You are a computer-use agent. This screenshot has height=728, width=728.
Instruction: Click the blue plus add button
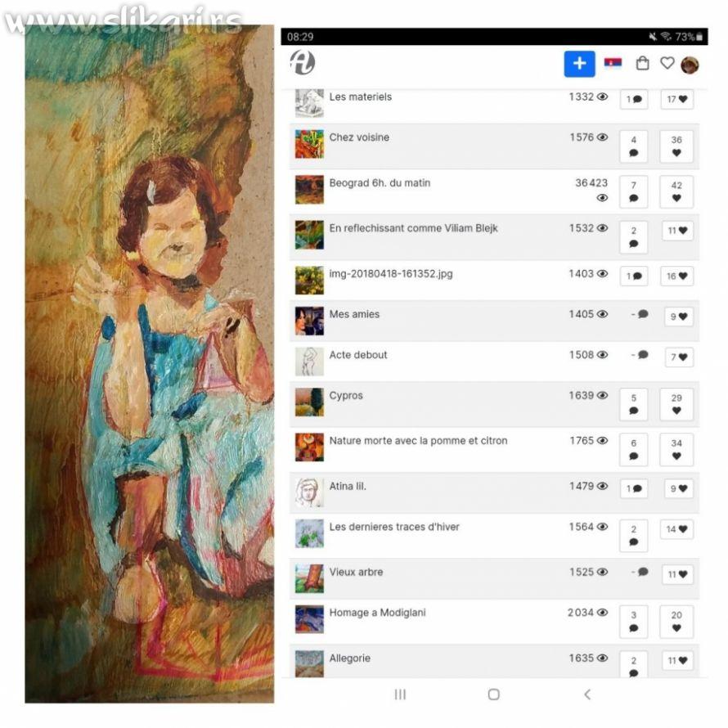(x=579, y=64)
